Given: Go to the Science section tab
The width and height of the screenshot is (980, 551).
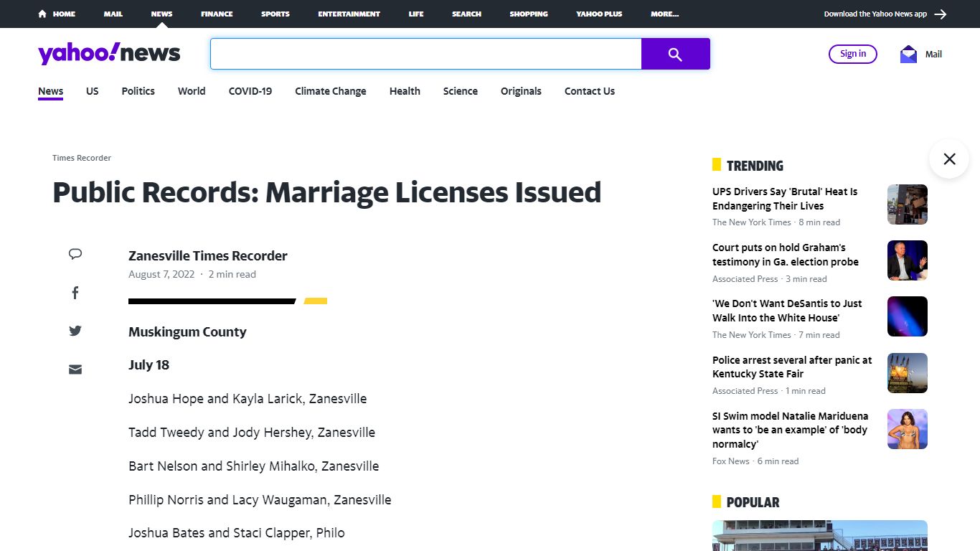Looking at the screenshot, I should point(460,91).
